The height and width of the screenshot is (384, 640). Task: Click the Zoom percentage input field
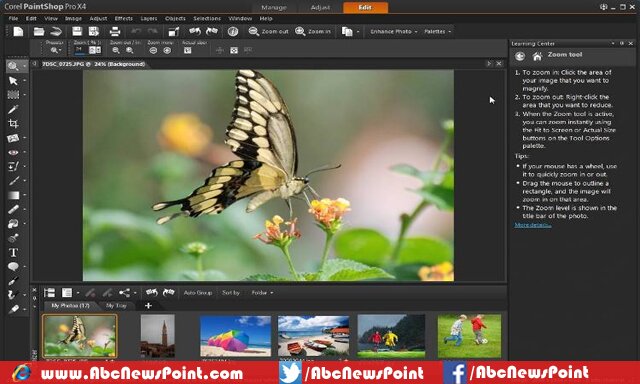pyautogui.click(x=80, y=50)
